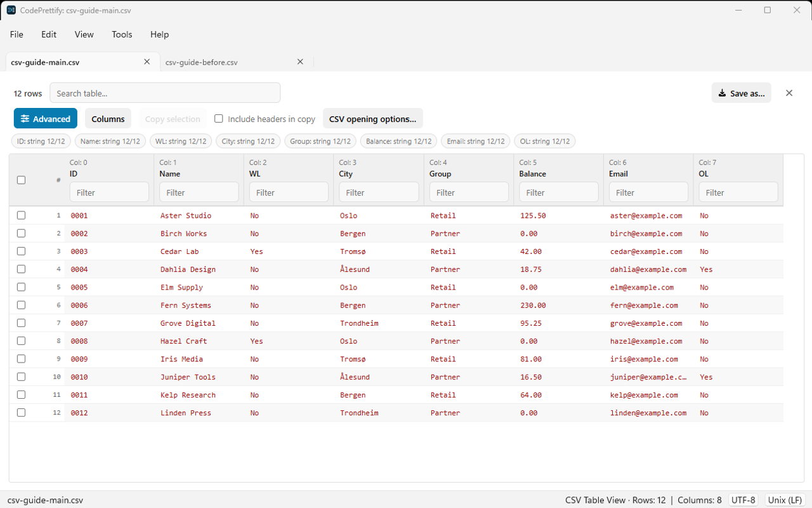Click the City column filter box

379,192
